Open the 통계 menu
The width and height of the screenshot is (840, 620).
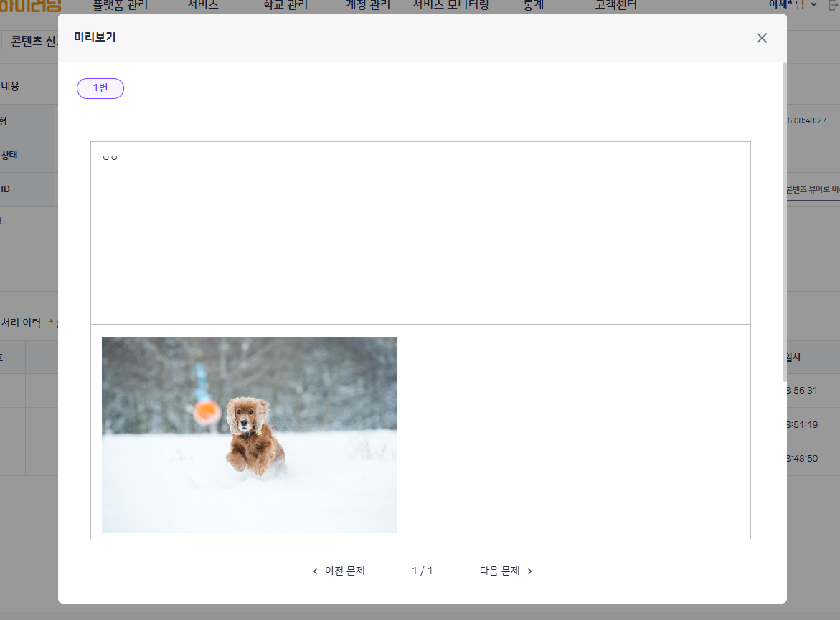534,6
